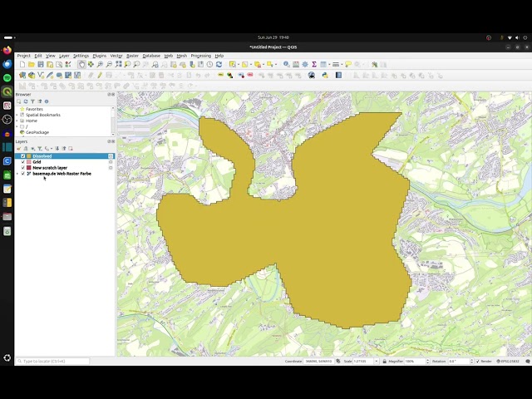
Task: Open the blue help book icon
Action: 338,76
